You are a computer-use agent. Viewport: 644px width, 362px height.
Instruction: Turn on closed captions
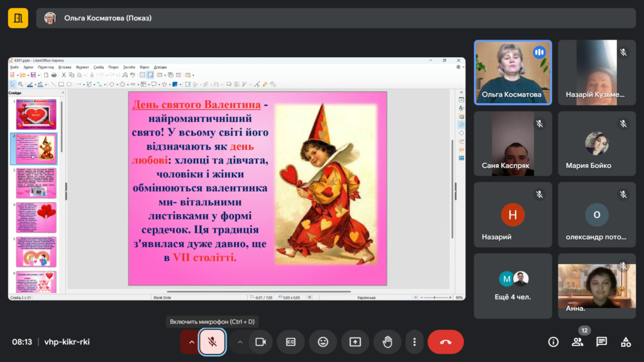(291, 342)
